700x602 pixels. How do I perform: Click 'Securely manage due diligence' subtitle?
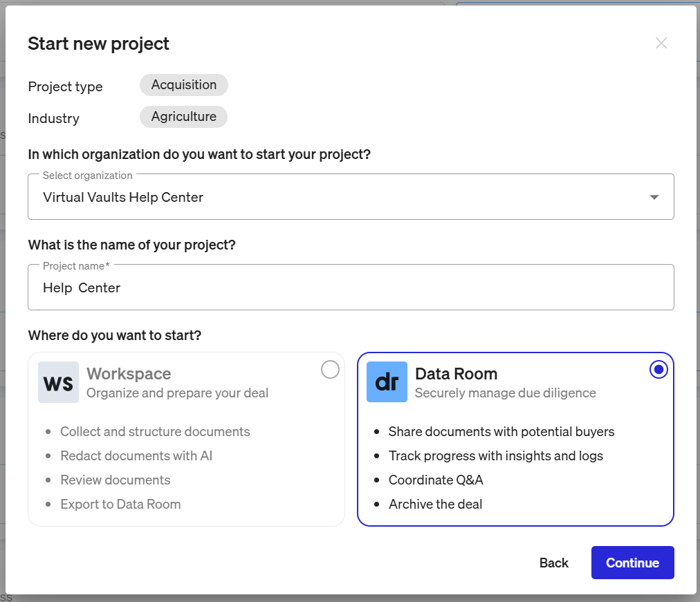(506, 393)
